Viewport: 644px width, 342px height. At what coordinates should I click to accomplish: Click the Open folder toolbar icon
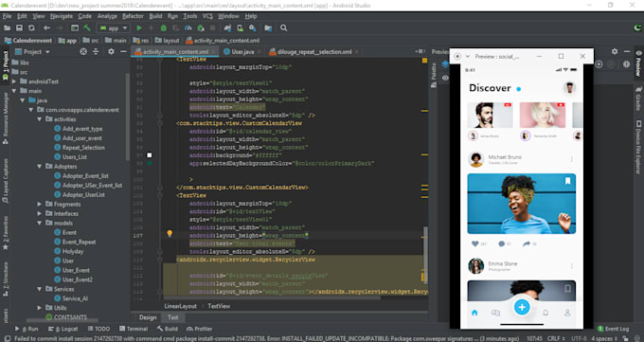[x=7, y=28]
